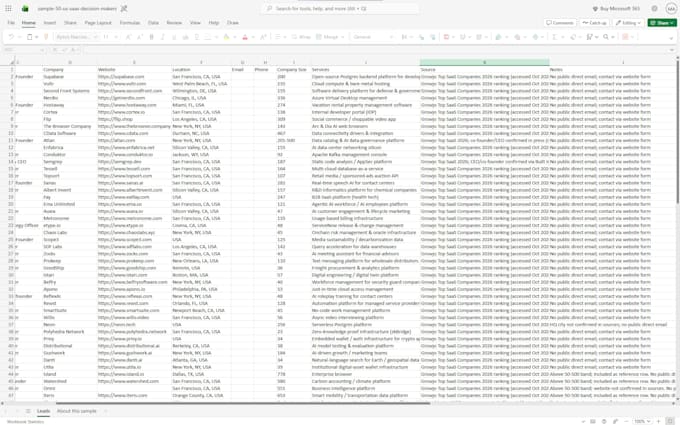Click the Insert cells icon
Screen dimensions: 680x425
click(498, 37)
